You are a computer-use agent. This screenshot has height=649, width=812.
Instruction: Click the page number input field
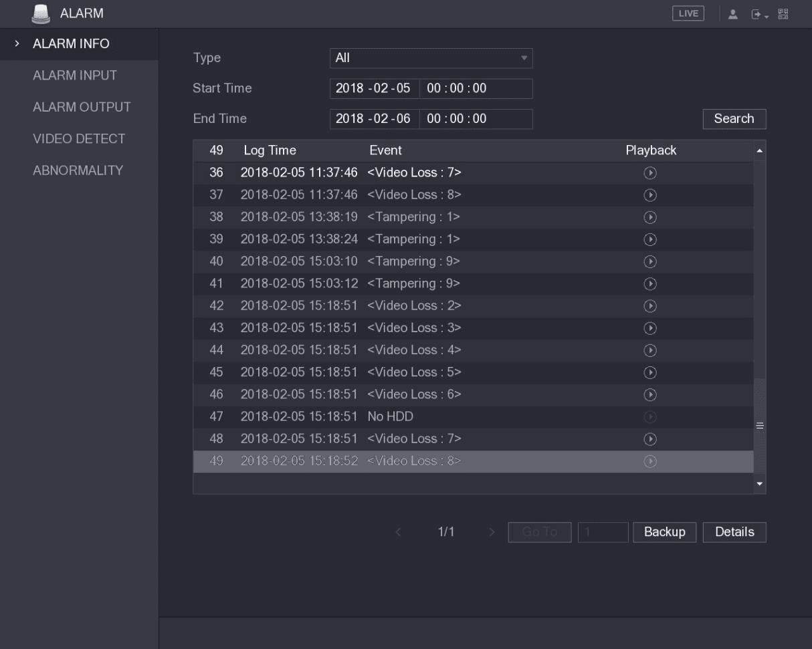[x=603, y=532]
